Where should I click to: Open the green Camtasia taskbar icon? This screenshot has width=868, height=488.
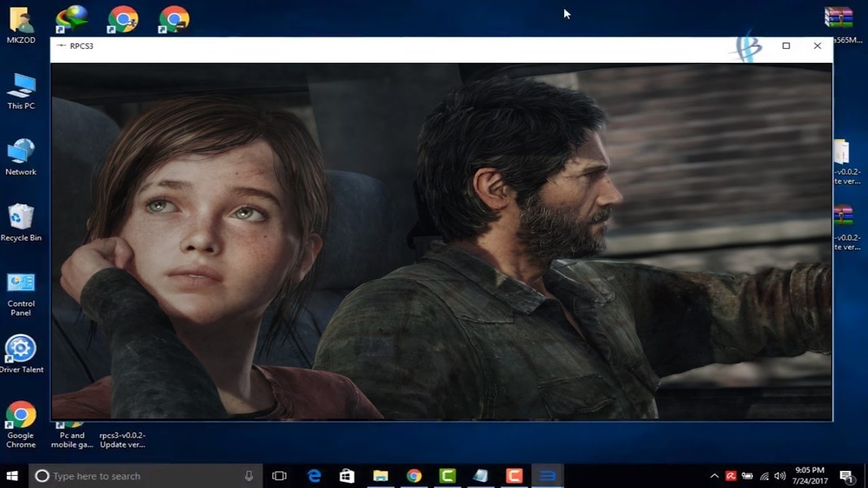click(448, 476)
